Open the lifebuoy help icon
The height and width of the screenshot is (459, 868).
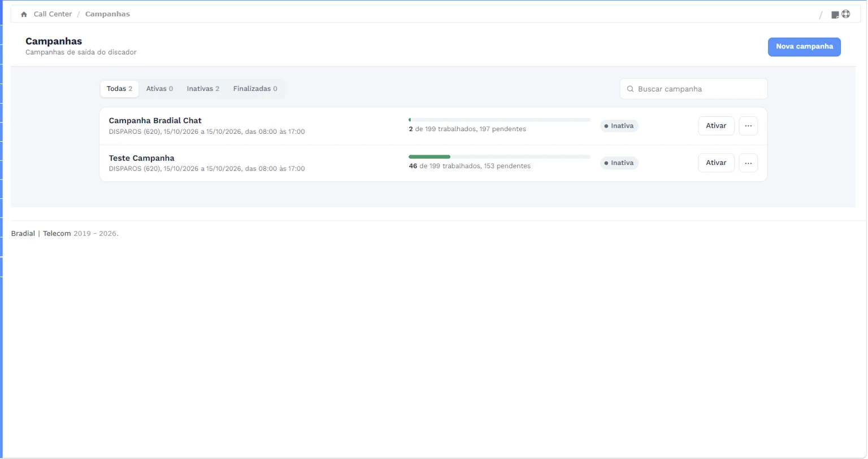click(x=846, y=14)
